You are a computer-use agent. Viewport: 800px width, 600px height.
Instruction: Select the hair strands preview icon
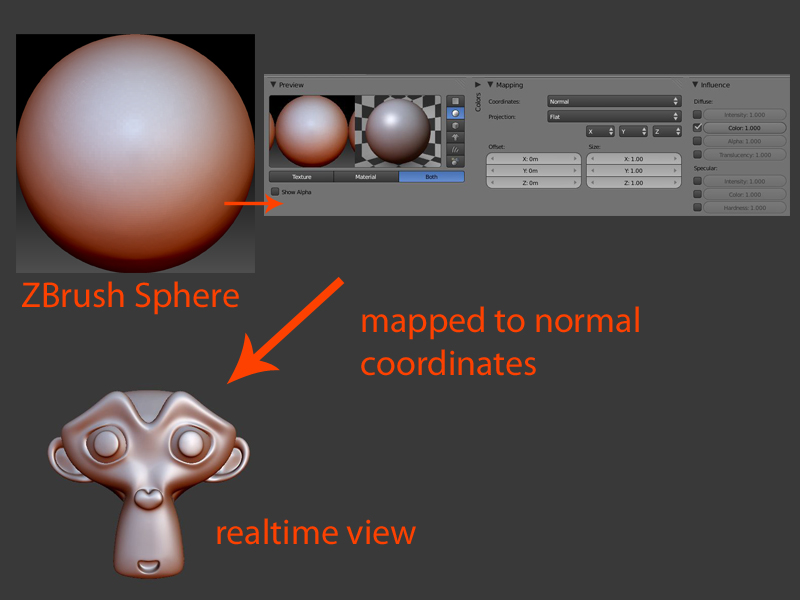tap(455, 149)
